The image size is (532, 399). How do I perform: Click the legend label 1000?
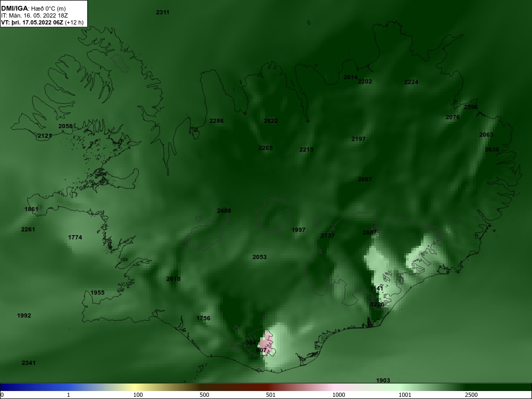[338, 395]
